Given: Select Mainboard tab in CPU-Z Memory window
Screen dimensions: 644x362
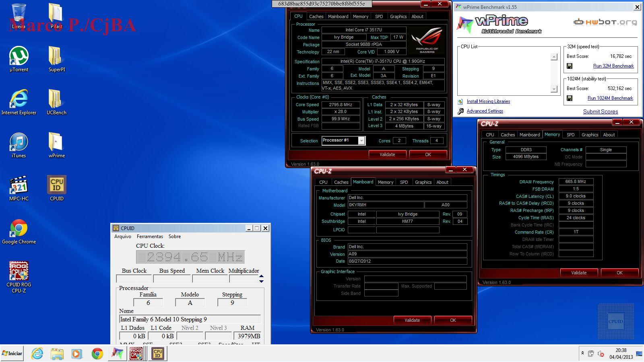Looking at the screenshot, I should [x=529, y=135].
